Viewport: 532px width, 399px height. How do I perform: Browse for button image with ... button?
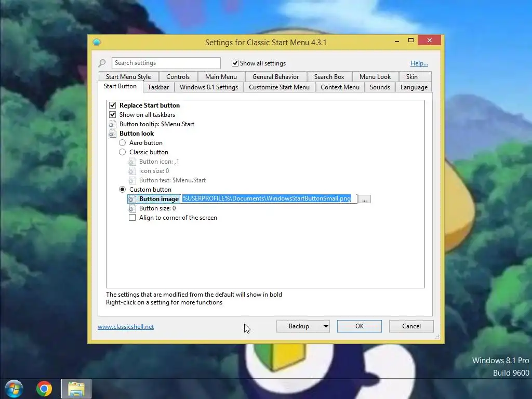click(364, 199)
